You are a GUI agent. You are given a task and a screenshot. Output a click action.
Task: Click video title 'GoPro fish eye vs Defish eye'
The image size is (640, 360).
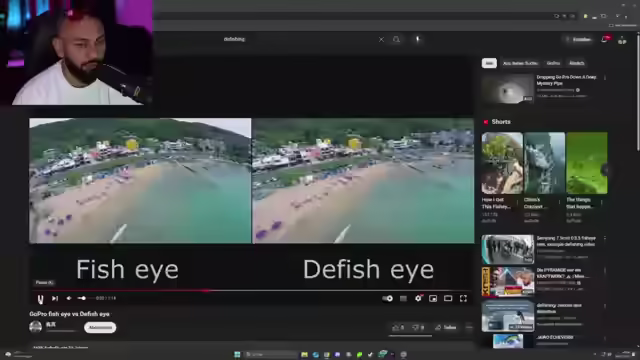(69, 314)
